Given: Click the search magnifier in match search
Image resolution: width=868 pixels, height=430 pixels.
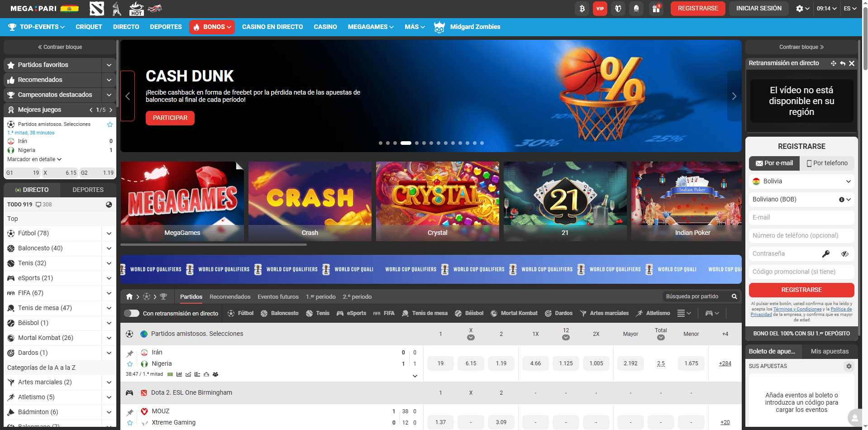Looking at the screenshot, I should [x=734, y=296].
